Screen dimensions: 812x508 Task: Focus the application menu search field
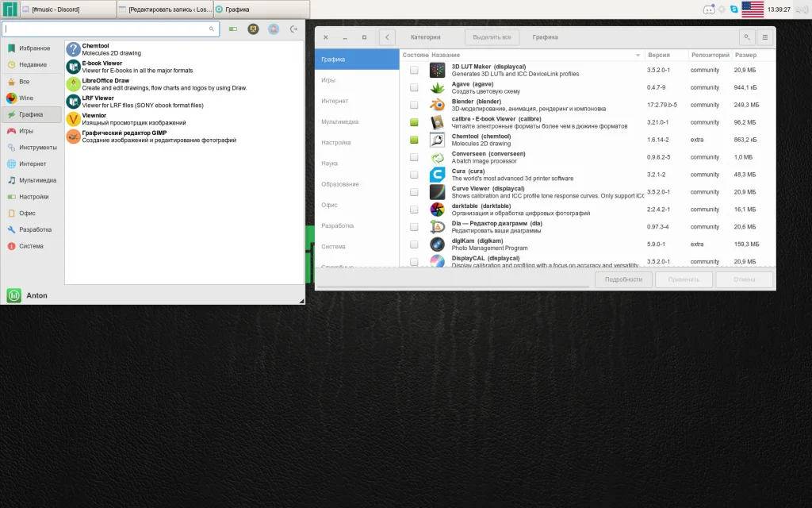110,29
